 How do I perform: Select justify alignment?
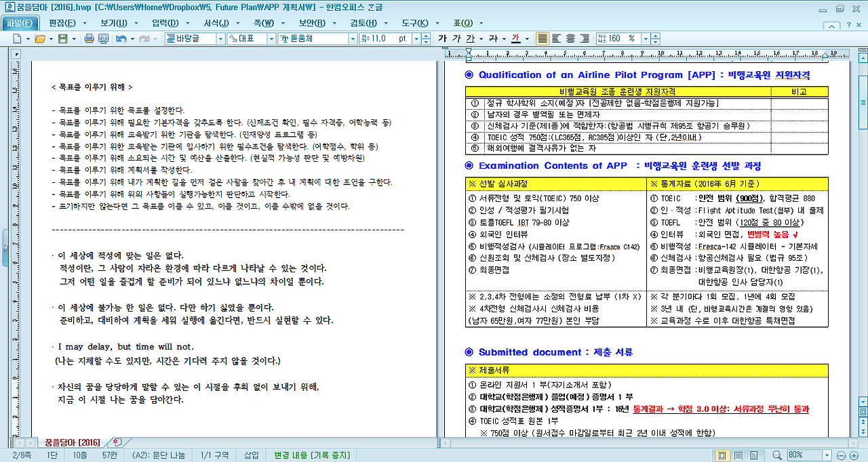(x=542, y=39)
